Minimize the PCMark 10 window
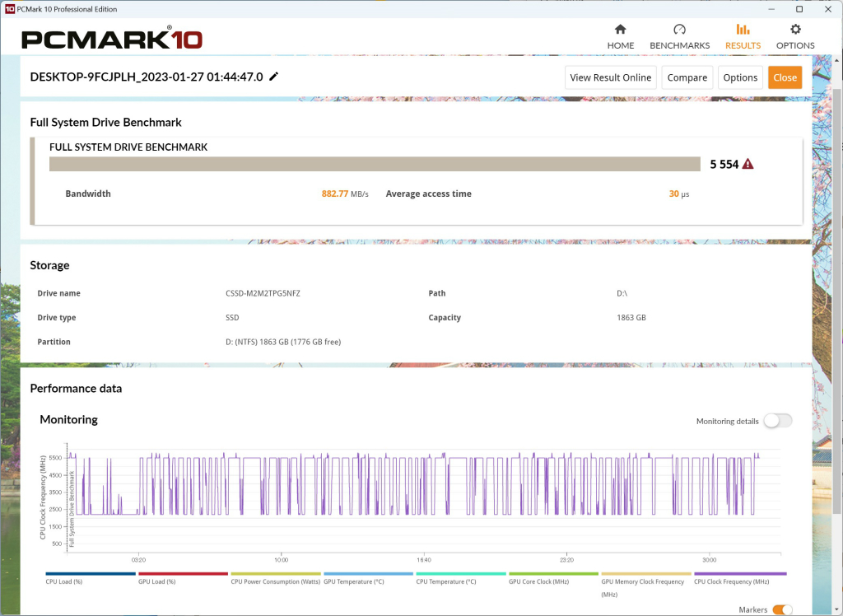The image size is (843, 616). click(771, 9)
